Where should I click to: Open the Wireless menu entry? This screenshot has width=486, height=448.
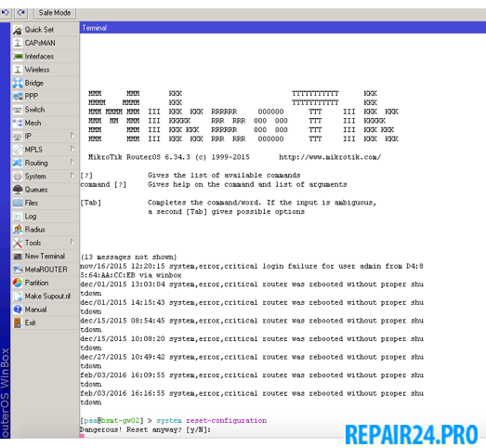[46, 70]
